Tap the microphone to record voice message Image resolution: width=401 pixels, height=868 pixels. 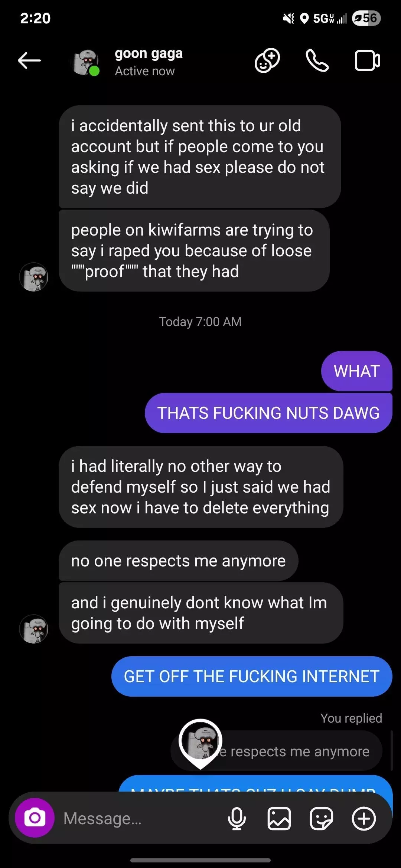click(x=237, y=818)
